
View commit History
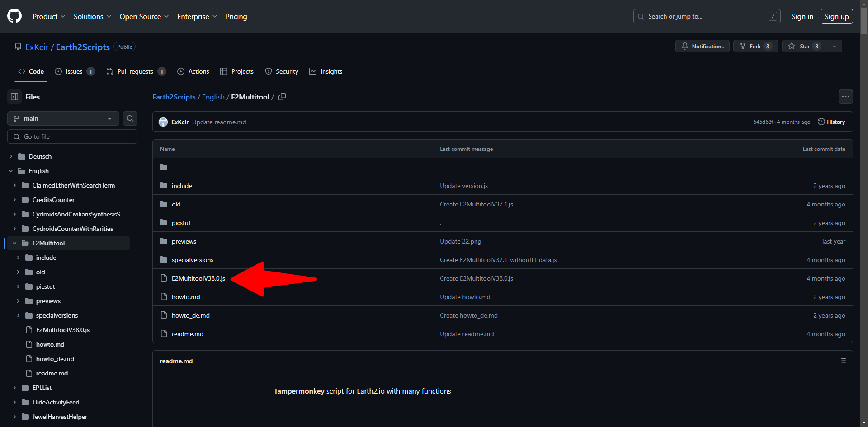[x=831, y=122]
